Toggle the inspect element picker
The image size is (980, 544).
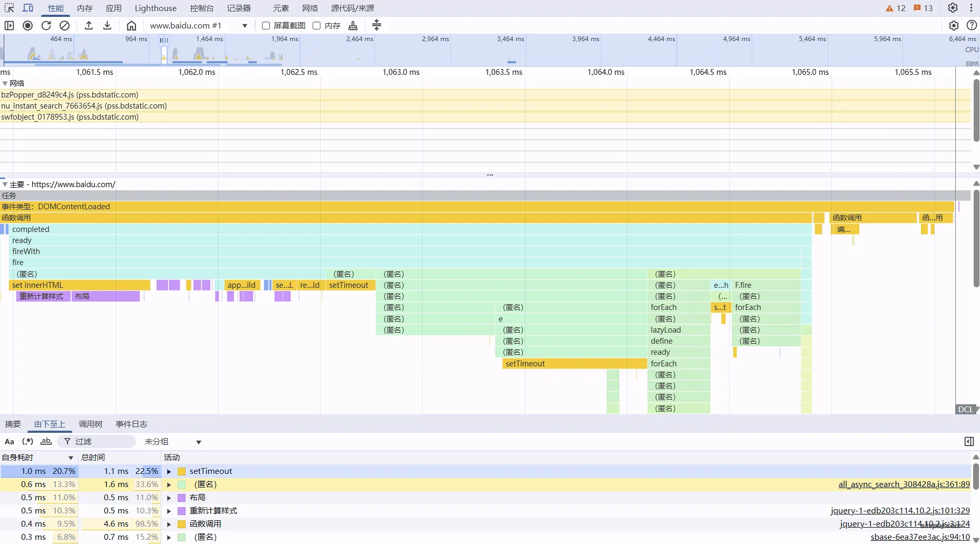tap(9, 8)
